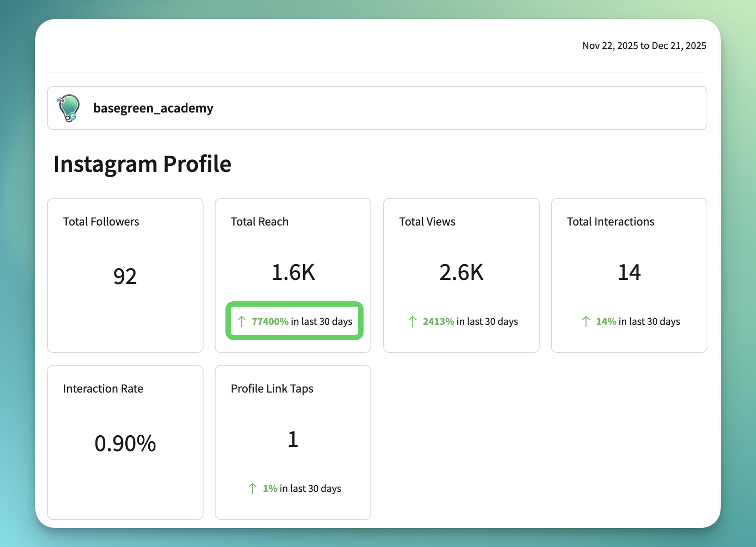This screenshot has height=547, width=756.
Task: Click the 2413% views change text
Action: [x=438, y=321]
